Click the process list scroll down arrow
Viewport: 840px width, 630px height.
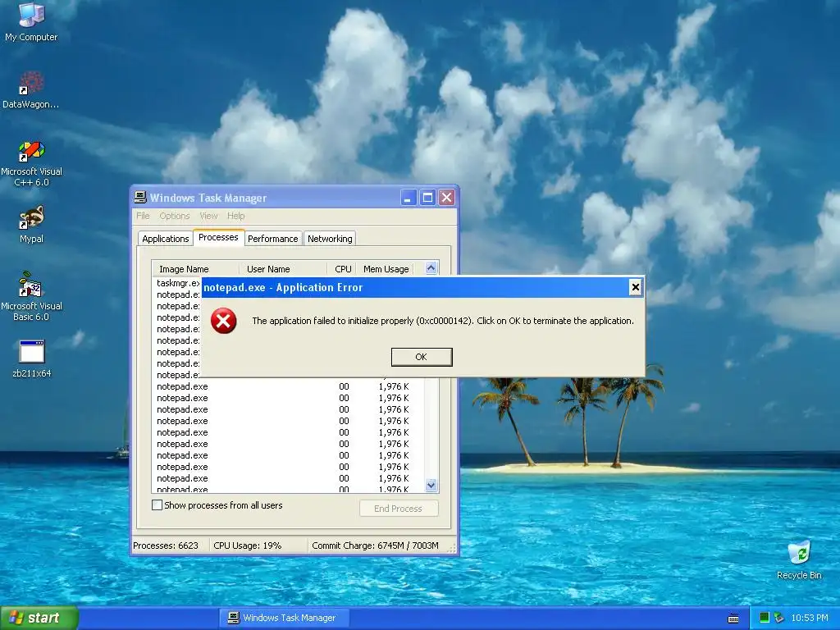[x=431, y=486]
